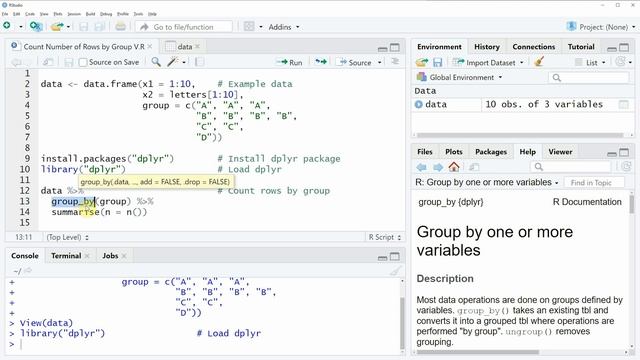Image resolution: width=640 pixels, height=360 pixels.
Task: Click the Source button
Action: 354,62
